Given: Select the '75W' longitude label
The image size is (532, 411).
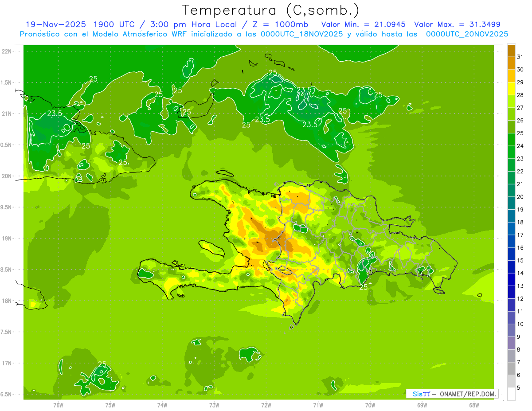Looking at the screenshot, I should [110, 405].
